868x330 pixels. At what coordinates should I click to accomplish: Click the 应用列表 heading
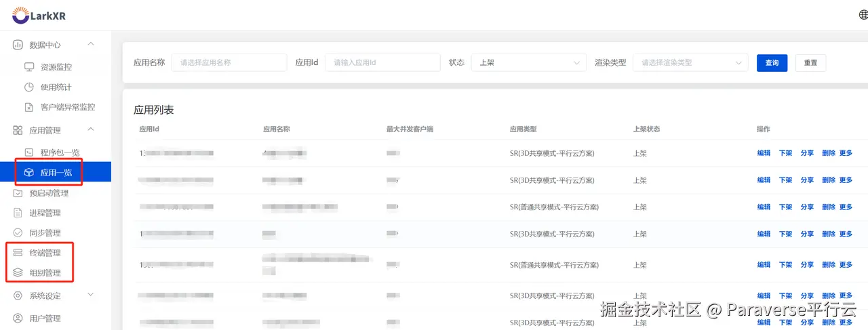tap(154, 110)
